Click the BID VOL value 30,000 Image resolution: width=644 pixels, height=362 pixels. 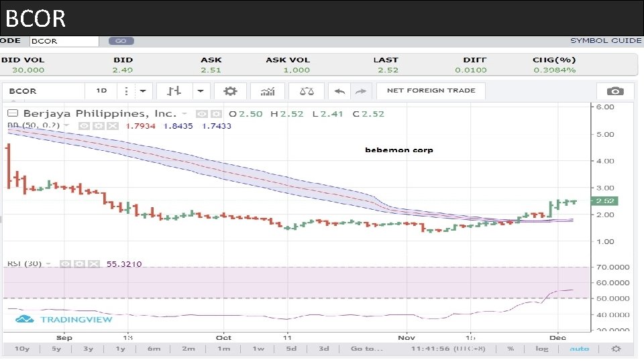click(x=28, y=70)
